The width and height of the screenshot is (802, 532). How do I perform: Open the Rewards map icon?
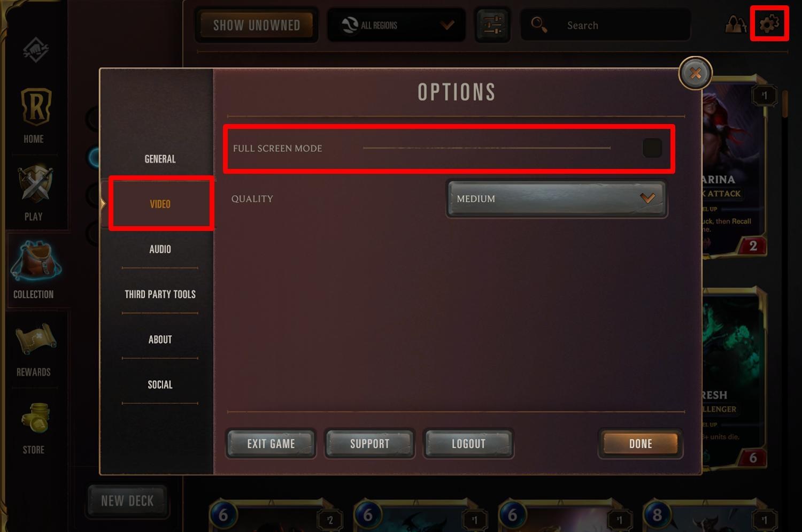point(35,339)
